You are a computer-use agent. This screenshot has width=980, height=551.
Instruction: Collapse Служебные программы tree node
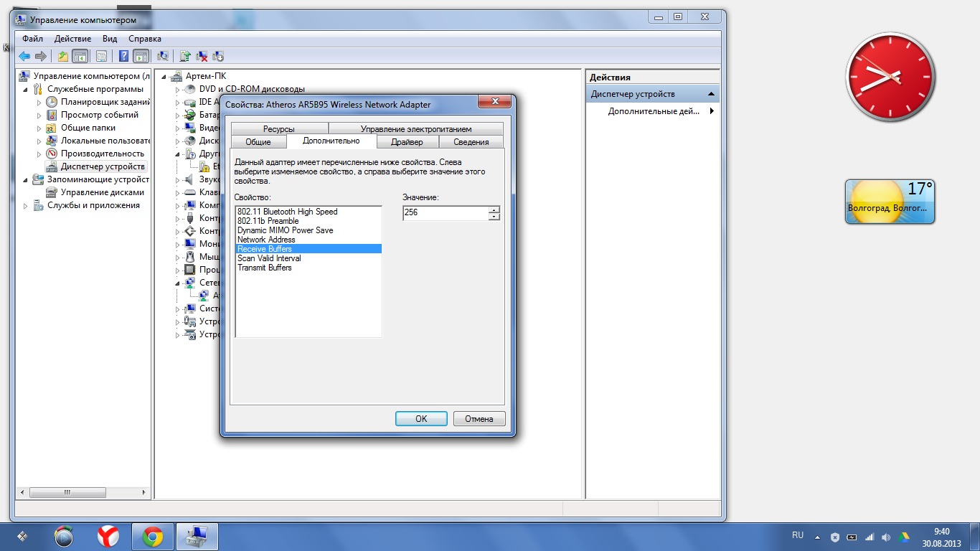pos(27,90)
